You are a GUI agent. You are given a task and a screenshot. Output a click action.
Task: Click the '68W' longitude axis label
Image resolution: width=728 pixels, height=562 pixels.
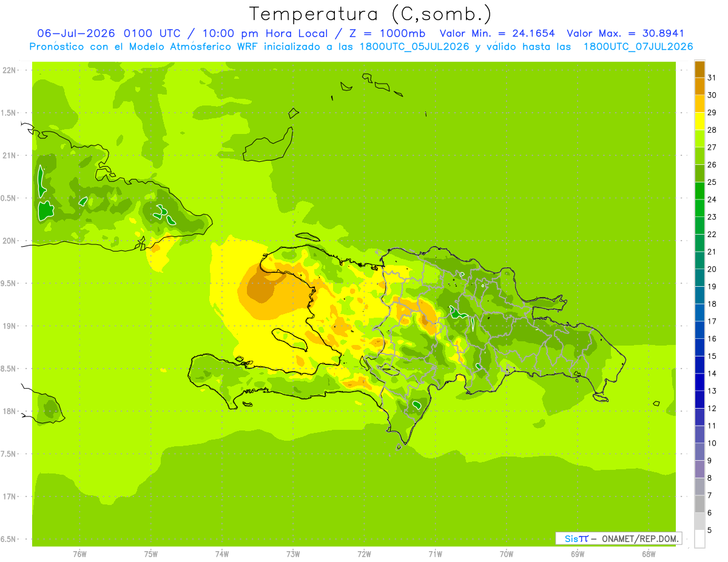pyautogui.click(x=649, y=554)
